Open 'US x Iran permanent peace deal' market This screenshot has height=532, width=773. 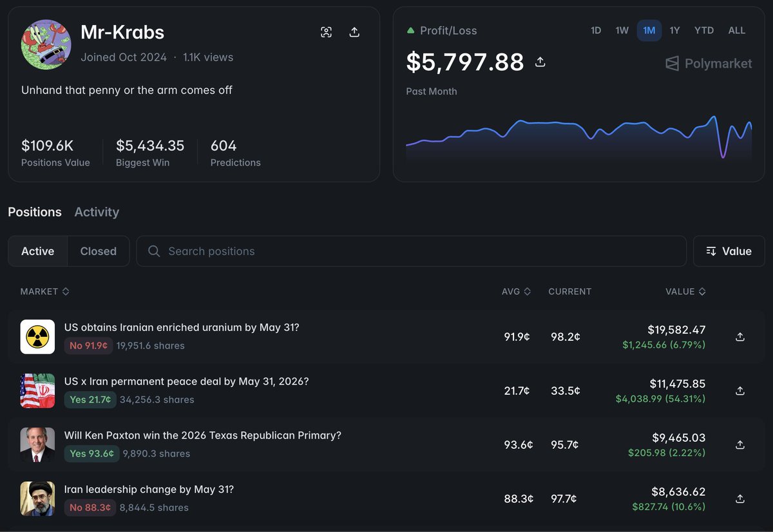click(186, 381)
